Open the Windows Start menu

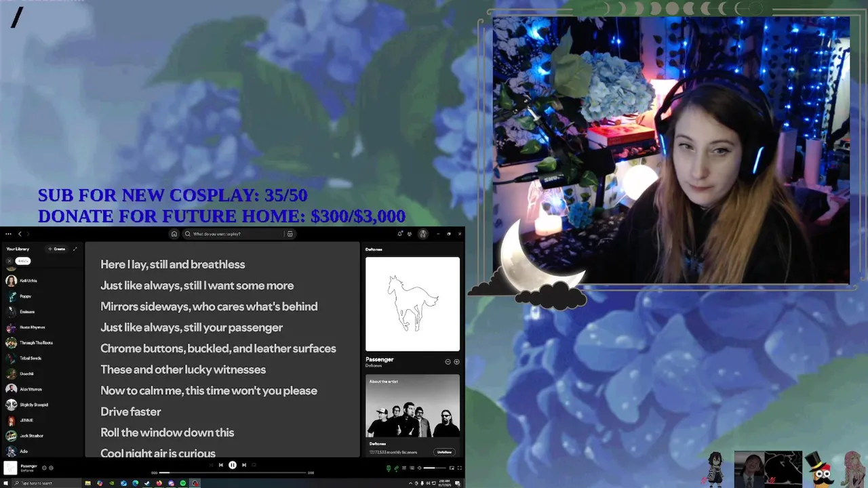point(5,483)
